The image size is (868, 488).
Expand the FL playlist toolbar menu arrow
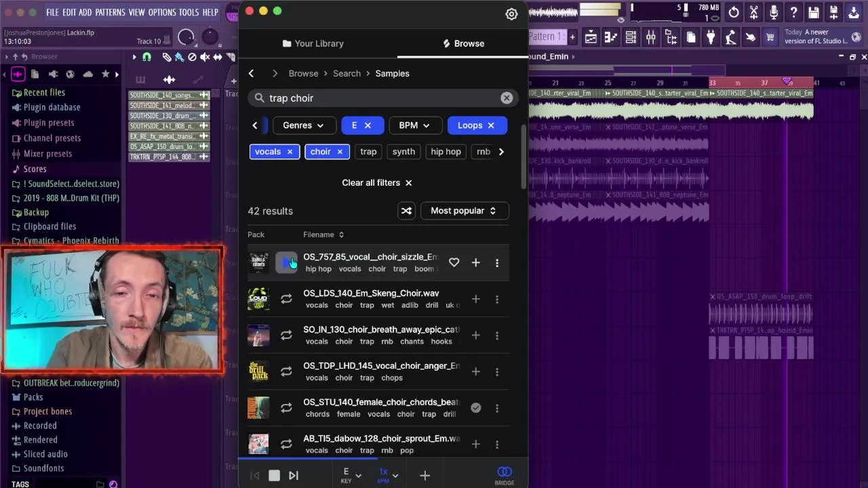pyautogui.click(x=134, y=57)
